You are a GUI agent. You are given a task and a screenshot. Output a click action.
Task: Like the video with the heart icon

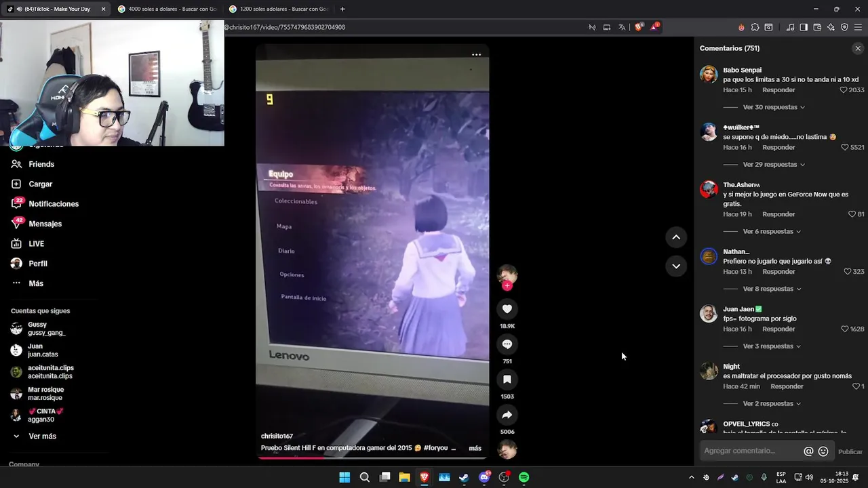507,309
